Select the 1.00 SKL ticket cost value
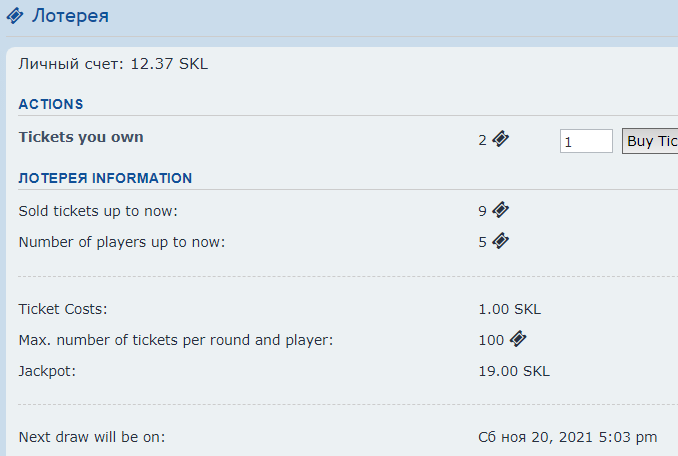Image resolution: width=678 pixels, height=456 pixels. pos(509,309)
